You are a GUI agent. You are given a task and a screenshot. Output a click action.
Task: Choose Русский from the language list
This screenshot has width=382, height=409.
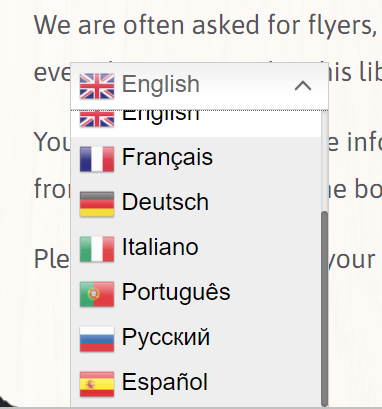click(x=196, y=339)
